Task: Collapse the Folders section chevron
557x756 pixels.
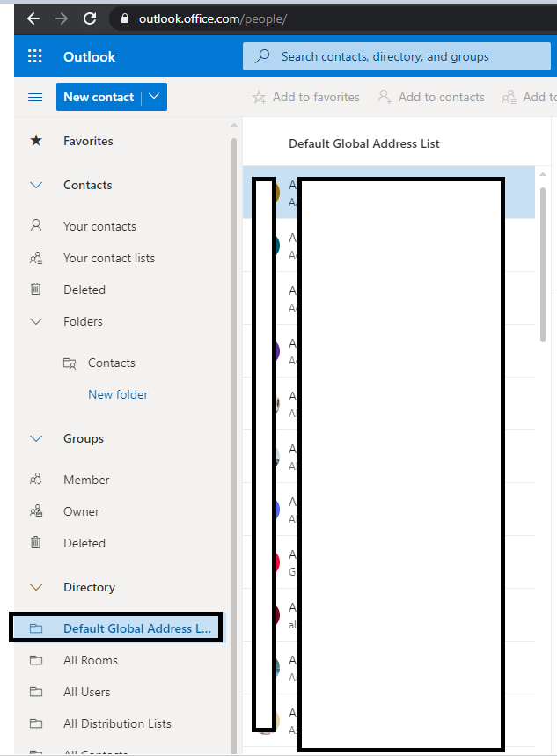Action: (x=36, y=321)
